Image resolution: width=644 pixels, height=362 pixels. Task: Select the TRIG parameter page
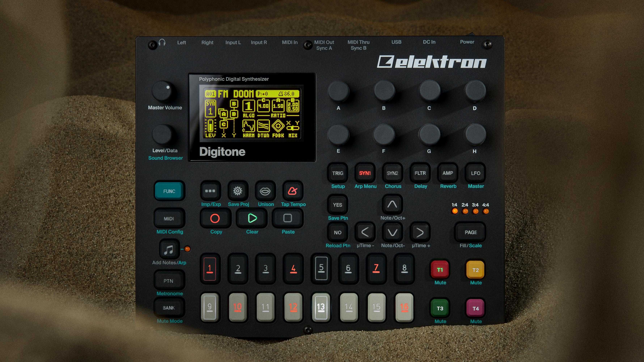coord(337,173)
